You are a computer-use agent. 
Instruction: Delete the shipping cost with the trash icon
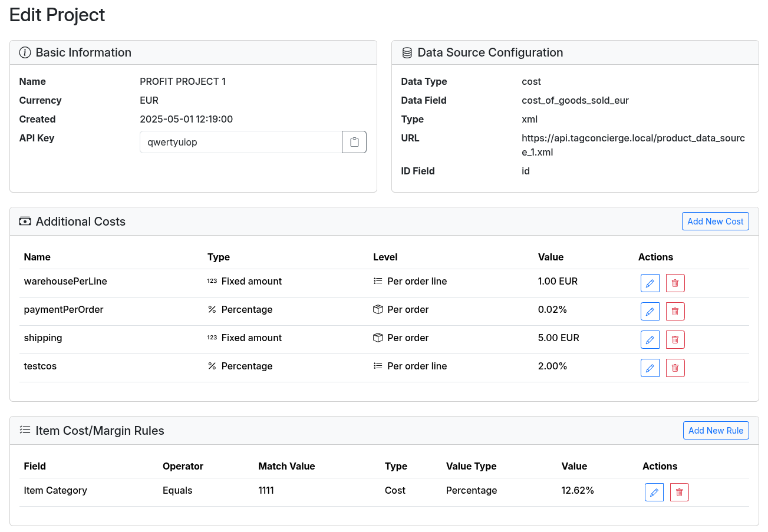pos(675,339)
